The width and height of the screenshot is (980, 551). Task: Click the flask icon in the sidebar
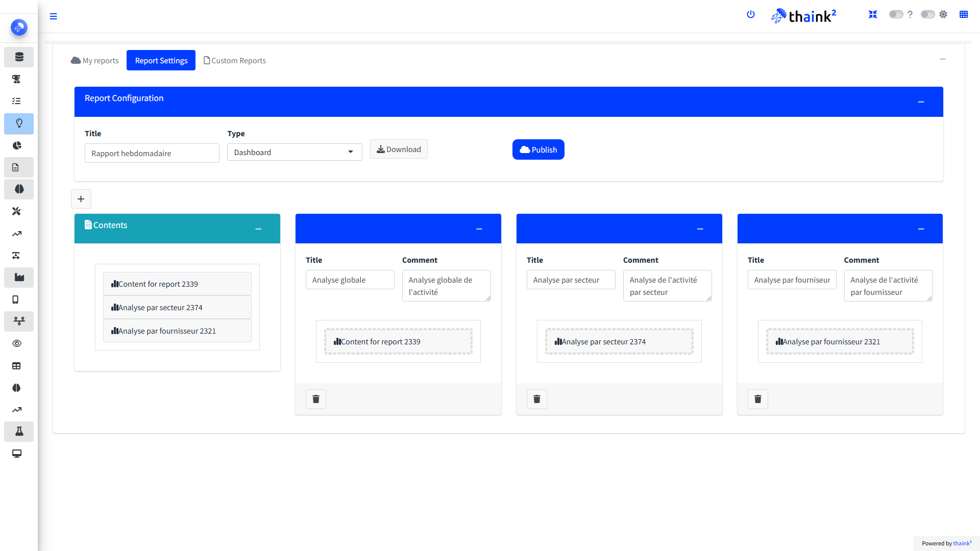tap(19, 431)
